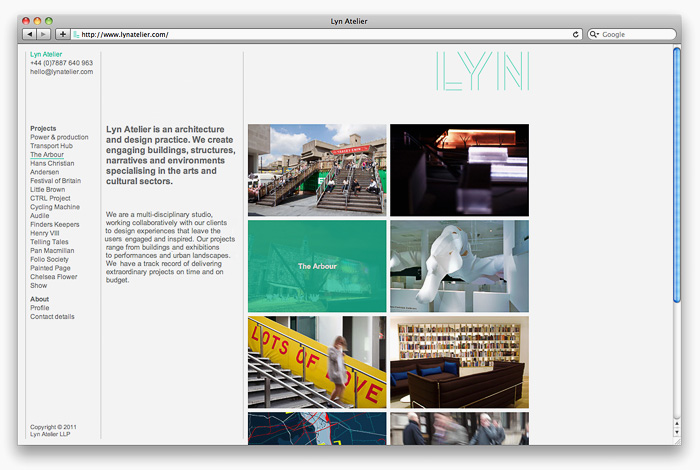Screen dimensions: 700x470
Task: Open the dark glowing blocks thumbnail
Action: click(x=459, y=170)
